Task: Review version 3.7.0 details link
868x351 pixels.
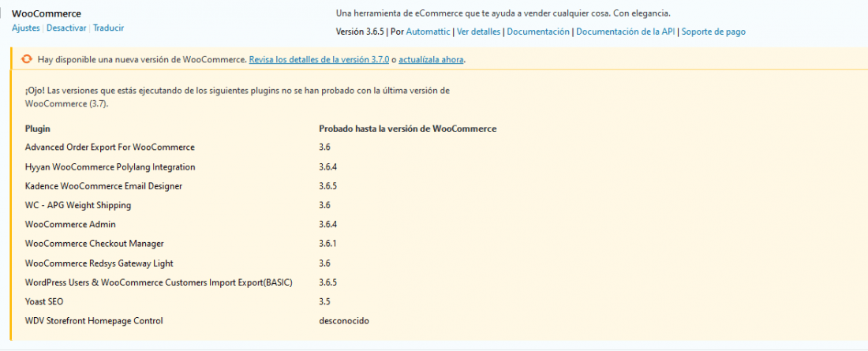Action: pos(320,59)
